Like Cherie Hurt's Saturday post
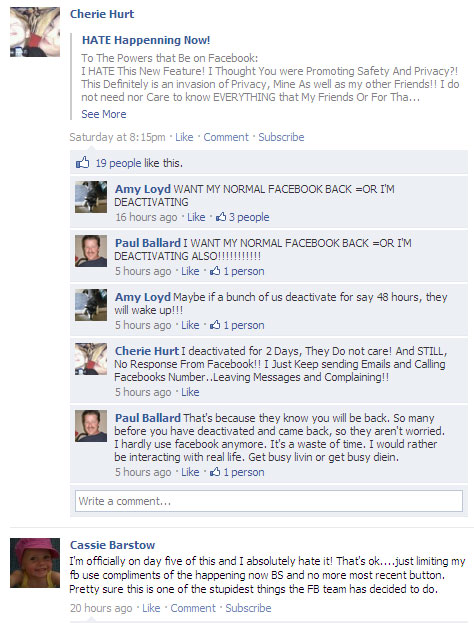 (x=184, y=137)
